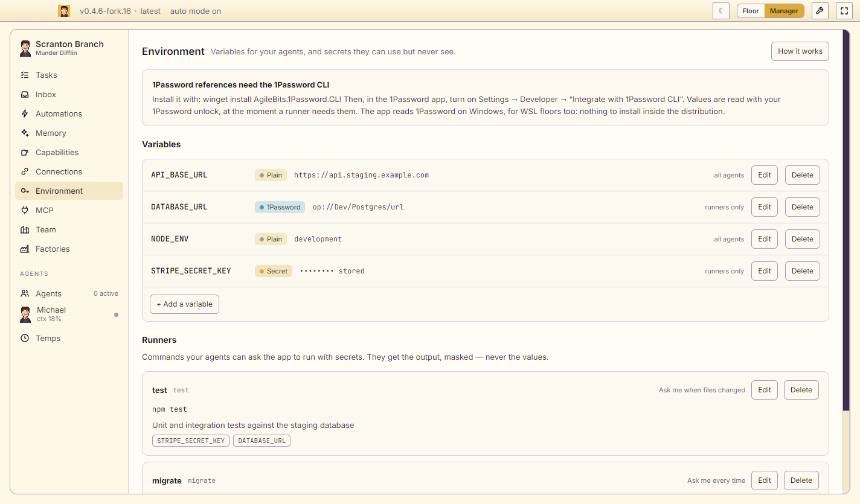Click the fullscreen expand icon
This screenshot has width=860, height=504.
point(844,11)
